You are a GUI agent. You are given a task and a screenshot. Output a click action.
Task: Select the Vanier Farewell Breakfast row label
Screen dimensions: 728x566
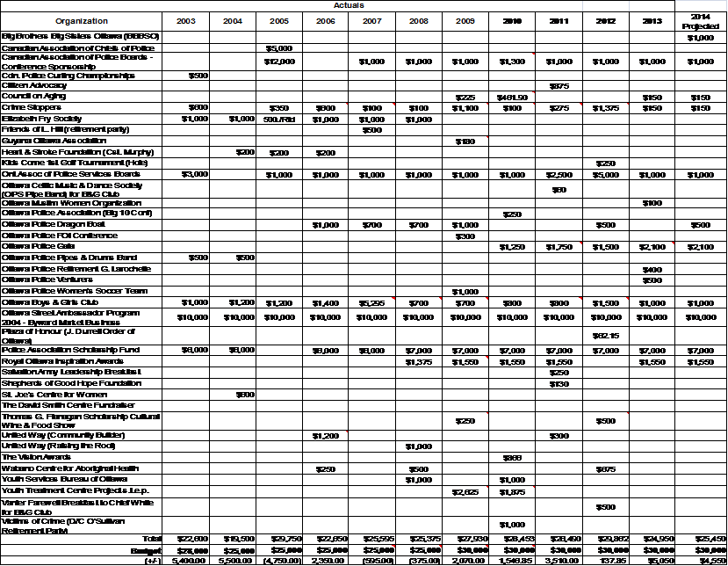click(x=77, y=507)
